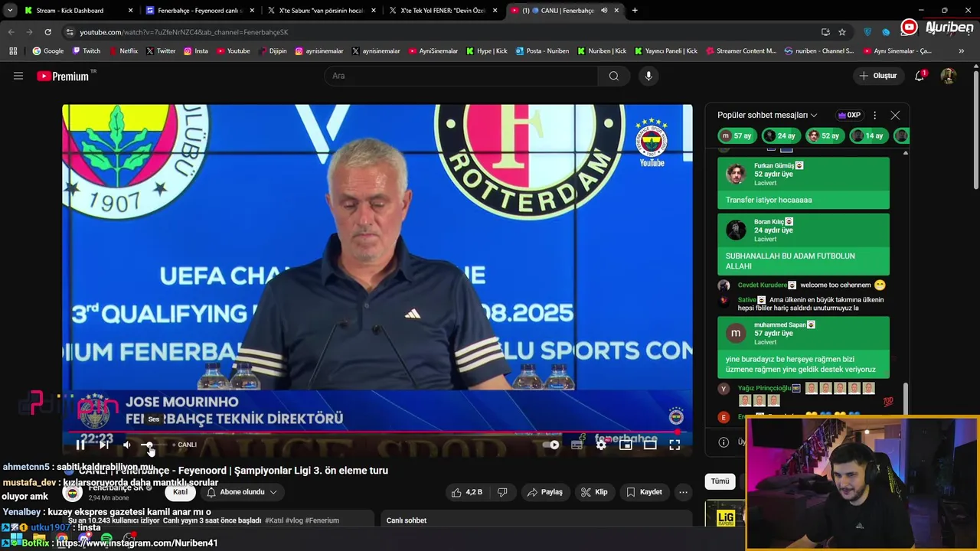Open a new browser tab

pyautogui.click(x=635, y=11)
